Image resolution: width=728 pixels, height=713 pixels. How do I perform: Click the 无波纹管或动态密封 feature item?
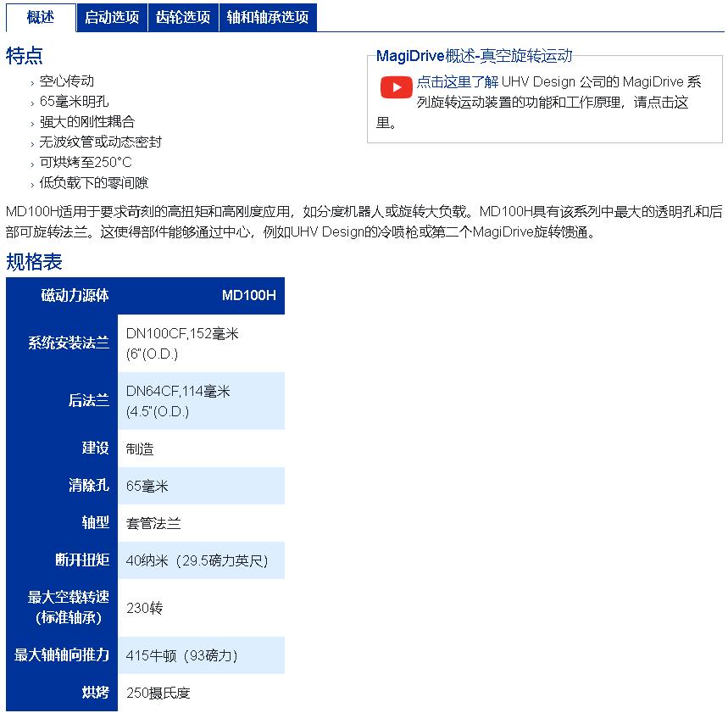click(101, 142)
